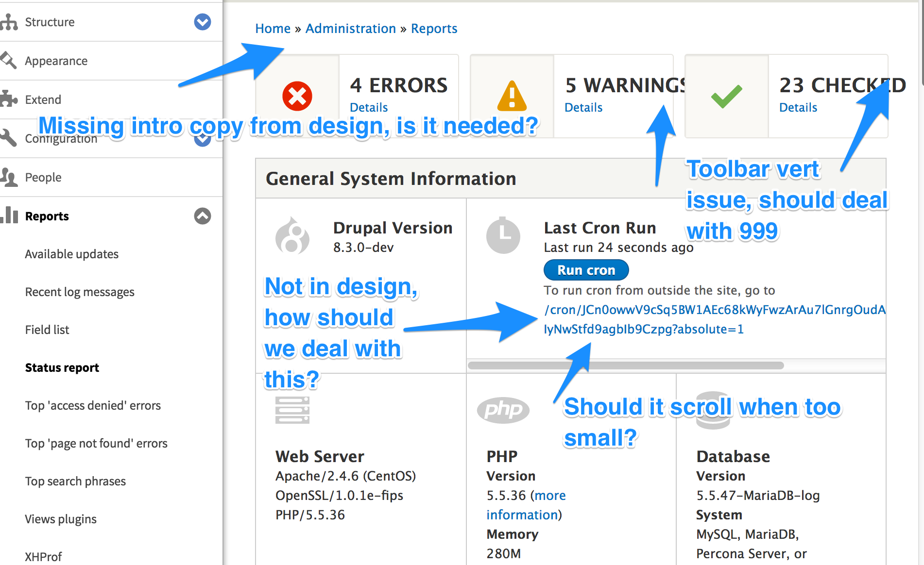Screen dimensions: 924x565
Task: Click the green checked checkmark icon
Action: pos(726,96)
